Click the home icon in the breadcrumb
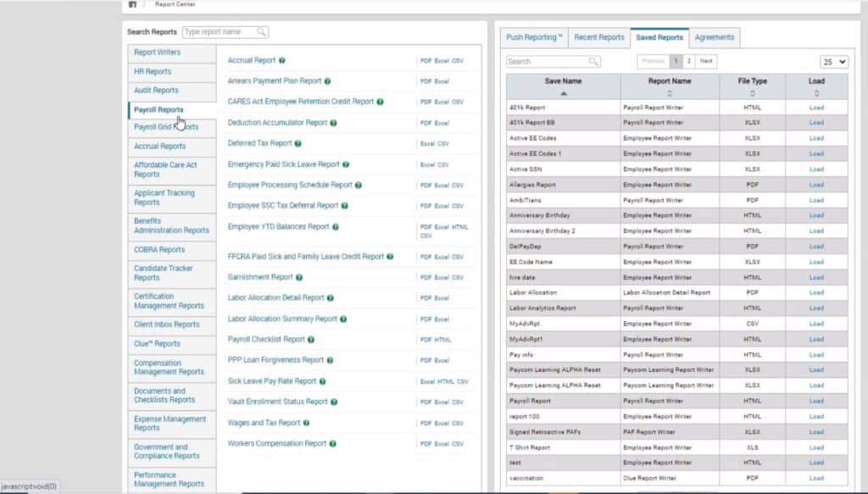 132,4
